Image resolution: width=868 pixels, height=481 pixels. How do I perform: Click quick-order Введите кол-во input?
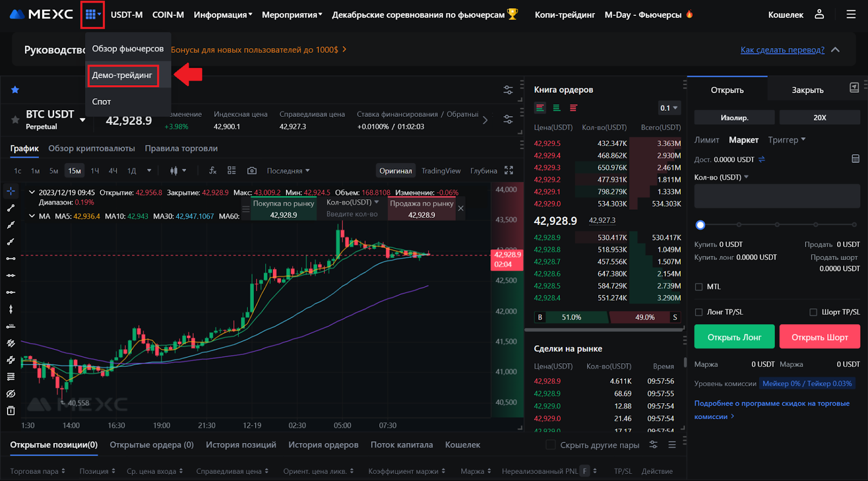click(x=352, y=214)
